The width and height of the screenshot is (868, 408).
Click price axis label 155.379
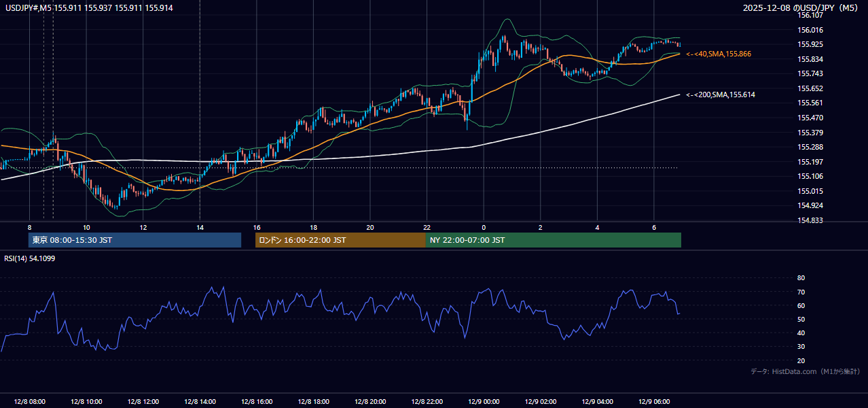(x=810, y=133)
